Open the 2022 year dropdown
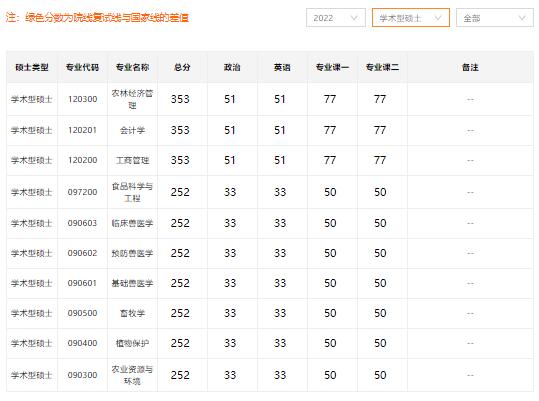Screen dimensions: 539x401 (336, 18)
